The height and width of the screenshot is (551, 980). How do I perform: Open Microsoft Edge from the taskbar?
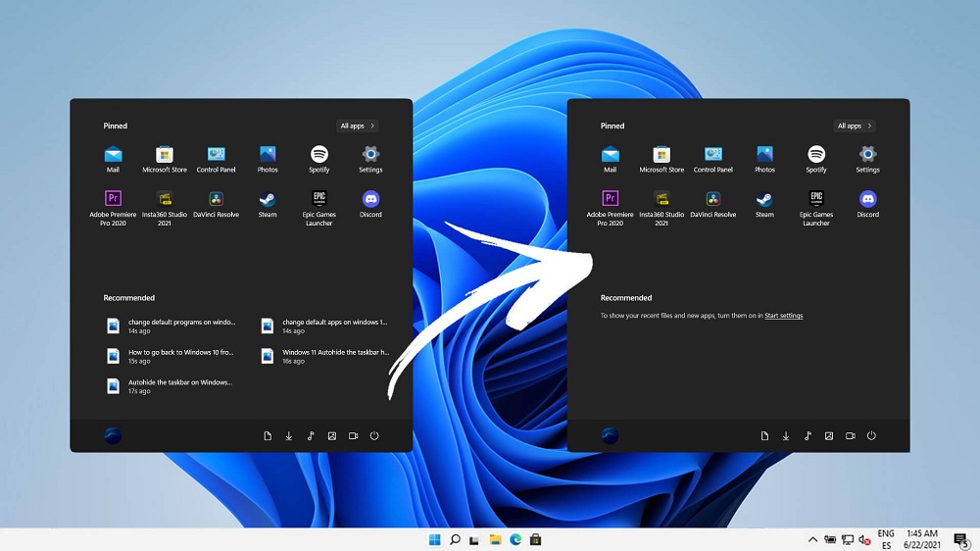pyautogui.click(x=515, y=539)
